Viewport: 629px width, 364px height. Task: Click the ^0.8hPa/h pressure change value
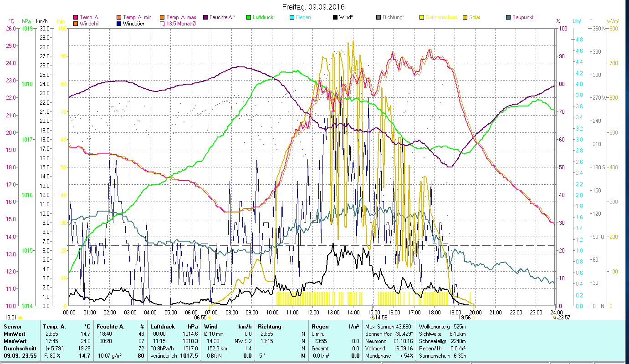(163, 348)
